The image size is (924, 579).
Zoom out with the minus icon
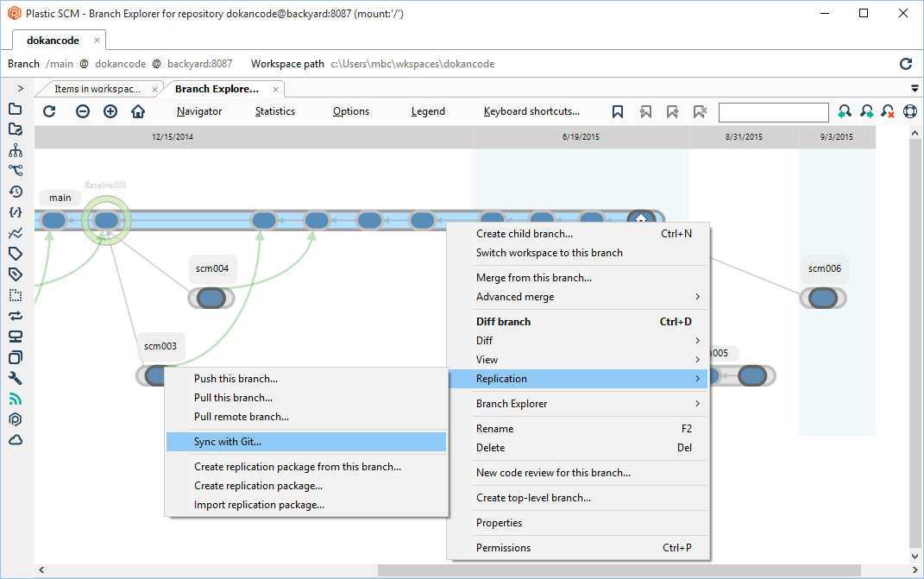coord(83,111)
